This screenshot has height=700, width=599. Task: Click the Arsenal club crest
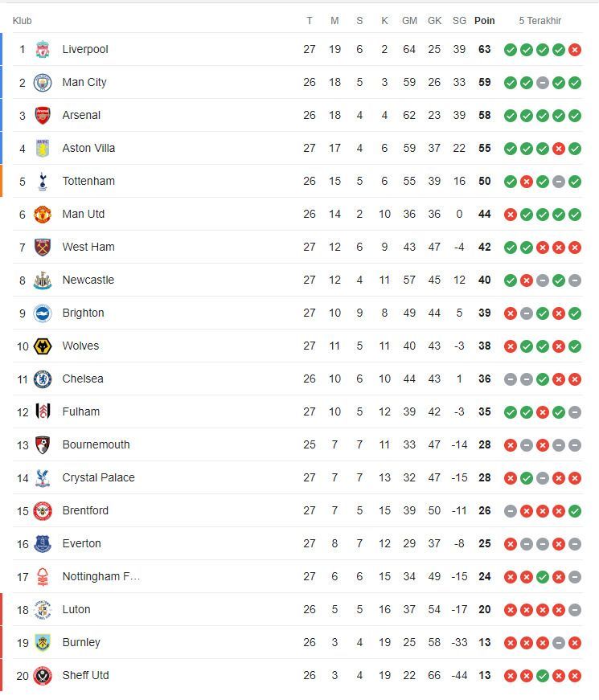click(43, 116)
